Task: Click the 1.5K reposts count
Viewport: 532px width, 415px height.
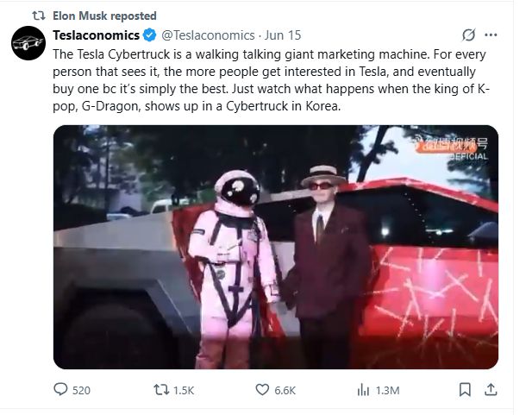Action: [x=184, y=390]
